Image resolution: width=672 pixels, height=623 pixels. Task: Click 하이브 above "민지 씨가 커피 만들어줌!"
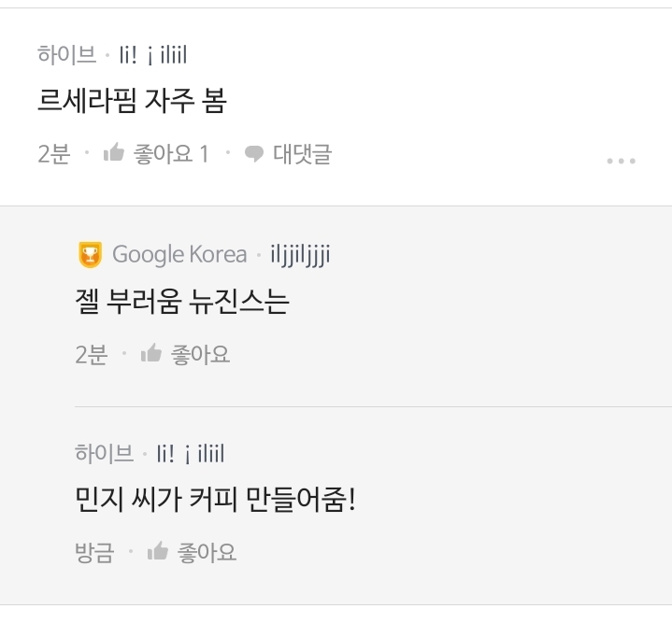click(104, 454)
